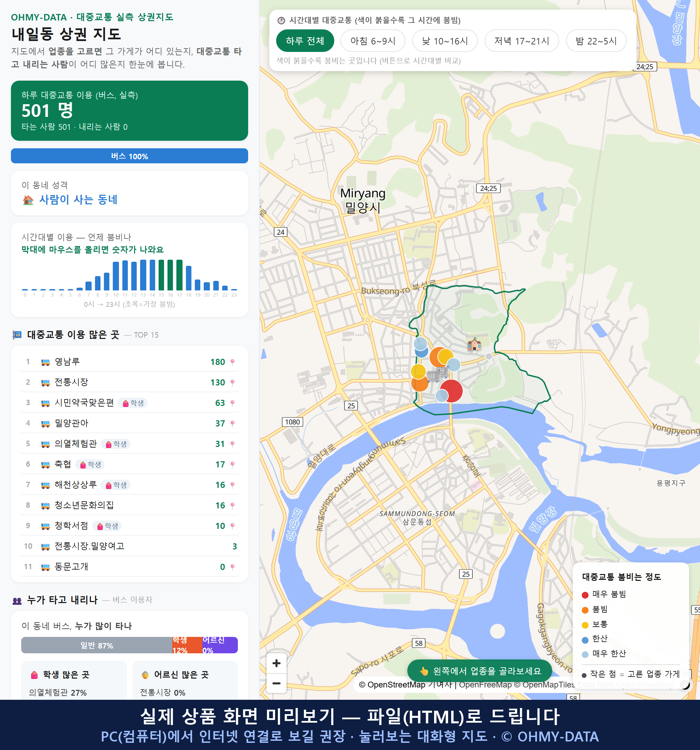
Task: Open the OpenStreetMap attribution link
Action: [x=392, y=684]
